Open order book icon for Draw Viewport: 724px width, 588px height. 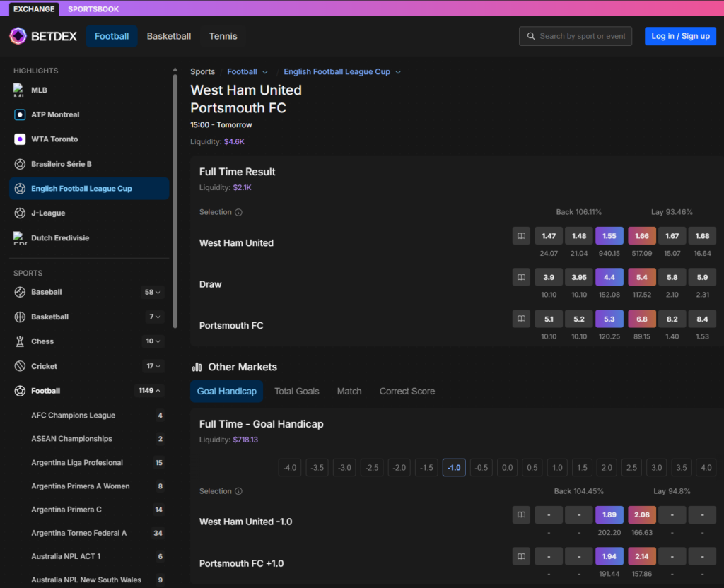click(521, 277)
